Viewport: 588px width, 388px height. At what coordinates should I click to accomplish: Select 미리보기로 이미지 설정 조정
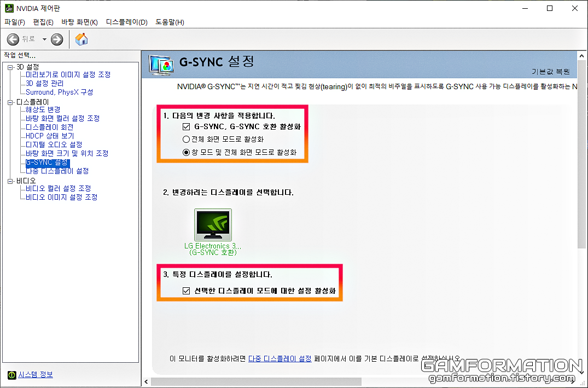click(68, 74)
